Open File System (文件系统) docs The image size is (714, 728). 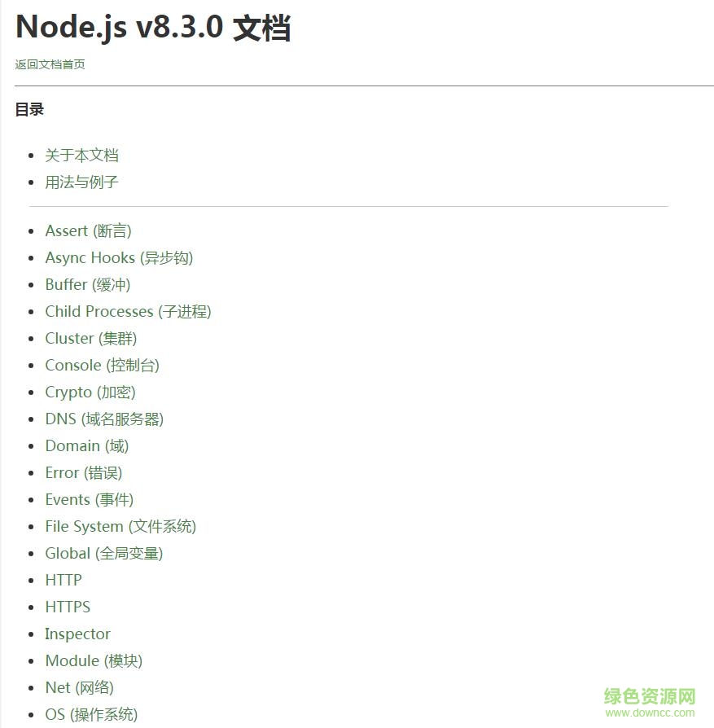[x=120, y=527]
